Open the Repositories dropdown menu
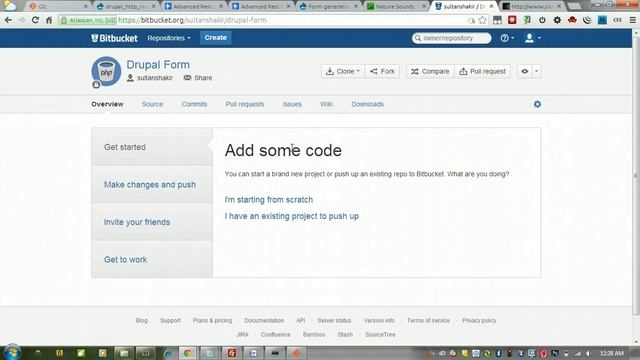The height and width of the screenshot is (360, 640). (169, 38)
